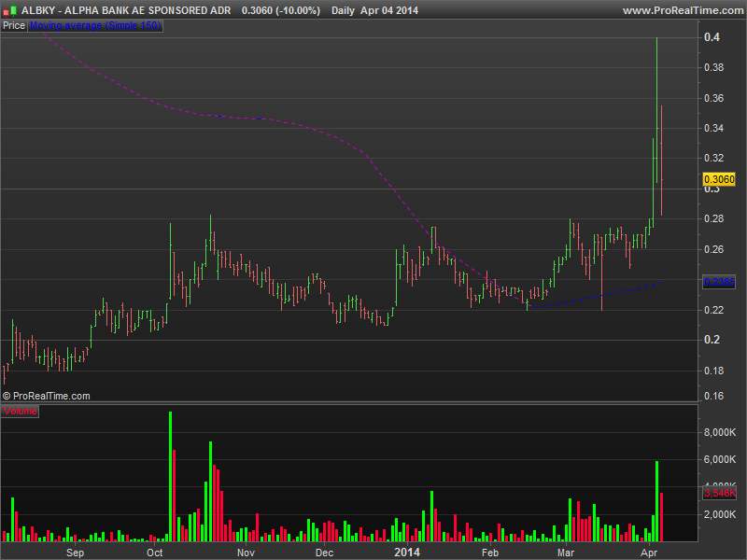The height and width of the screenshot is (560, 747).
Task: Click the 0.16 price axis label
Action: 713,396
